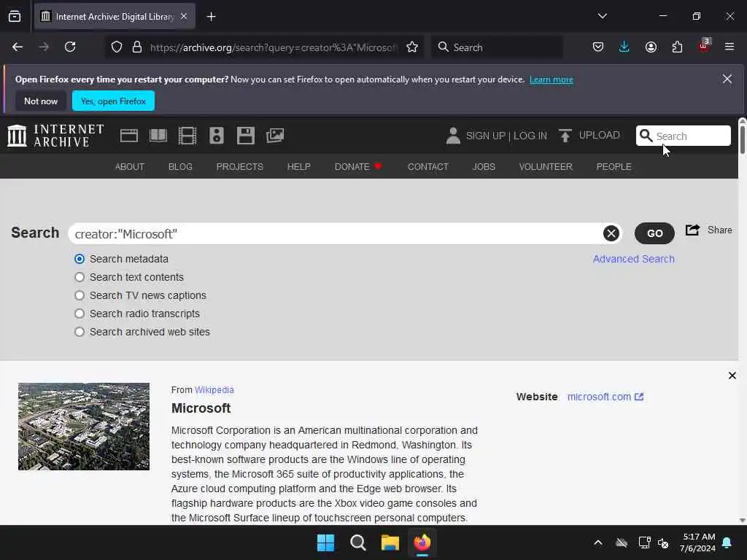The height and width of the screenshot is (560, 747).
Task: Expand the List all tabs dropdown
Action: pos(602,16)
